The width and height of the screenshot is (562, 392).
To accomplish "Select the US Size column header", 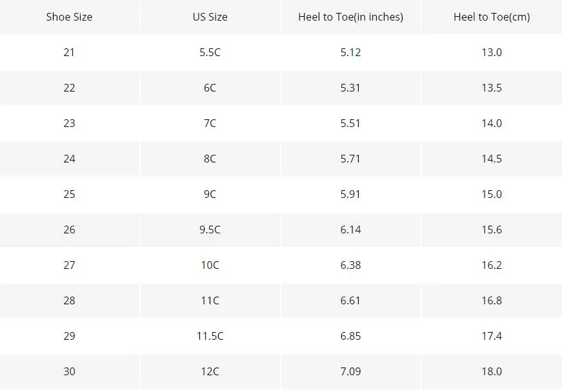I will pyautogui.click(x=210, y=17).
